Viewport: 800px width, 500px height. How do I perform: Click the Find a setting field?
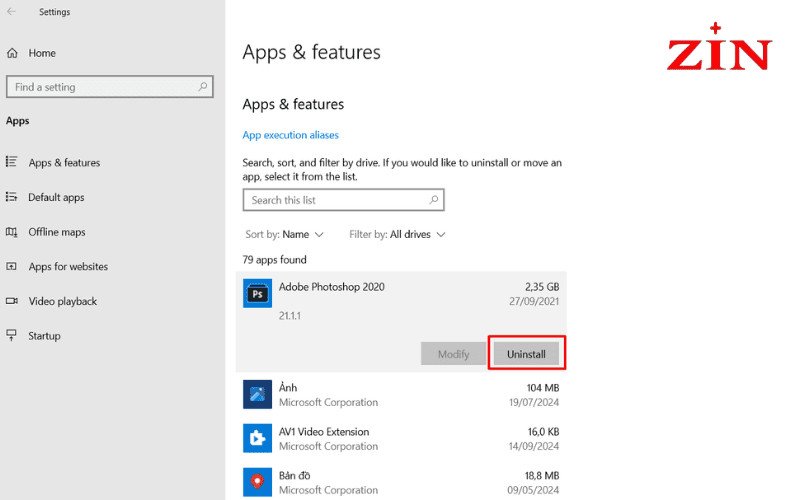[110, 87]
